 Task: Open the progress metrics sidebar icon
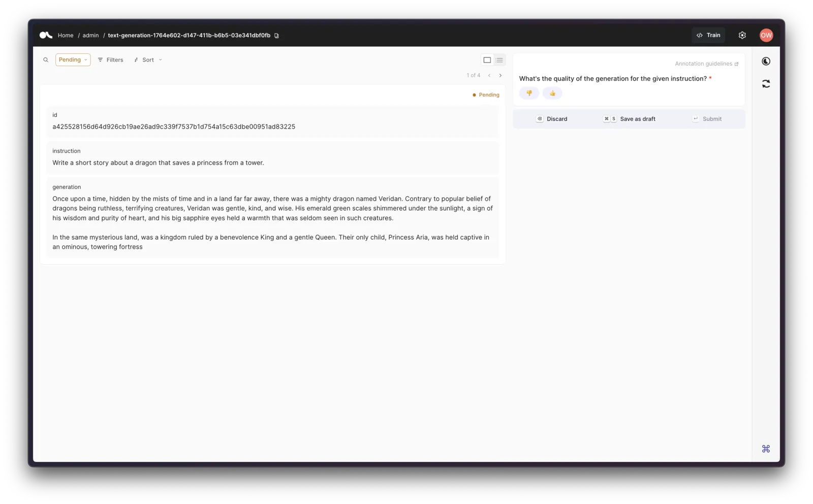pos(766,61)
